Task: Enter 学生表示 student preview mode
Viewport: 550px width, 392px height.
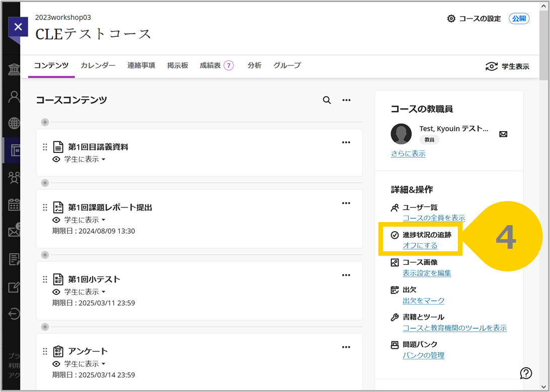Action: point(507,66)
